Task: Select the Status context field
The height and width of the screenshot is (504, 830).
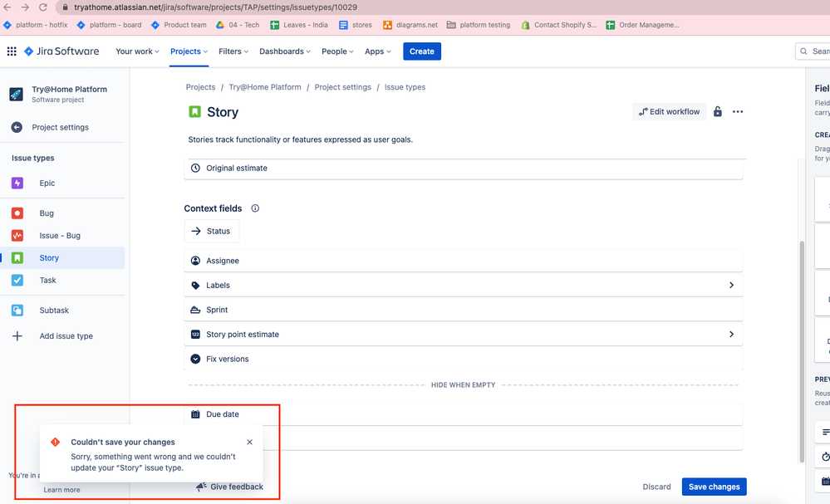Action: (x=212, y=231)
